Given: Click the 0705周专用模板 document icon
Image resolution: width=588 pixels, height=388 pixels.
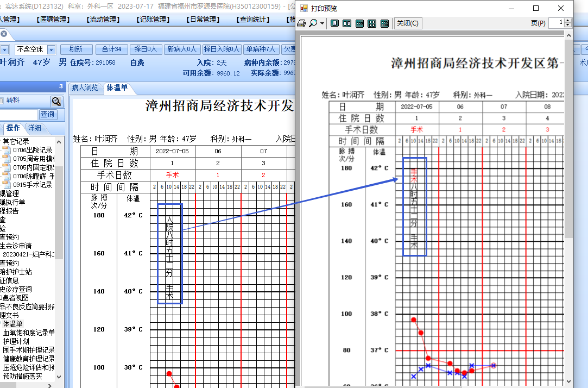Looking at the screenshot, I should click(7, 159).
